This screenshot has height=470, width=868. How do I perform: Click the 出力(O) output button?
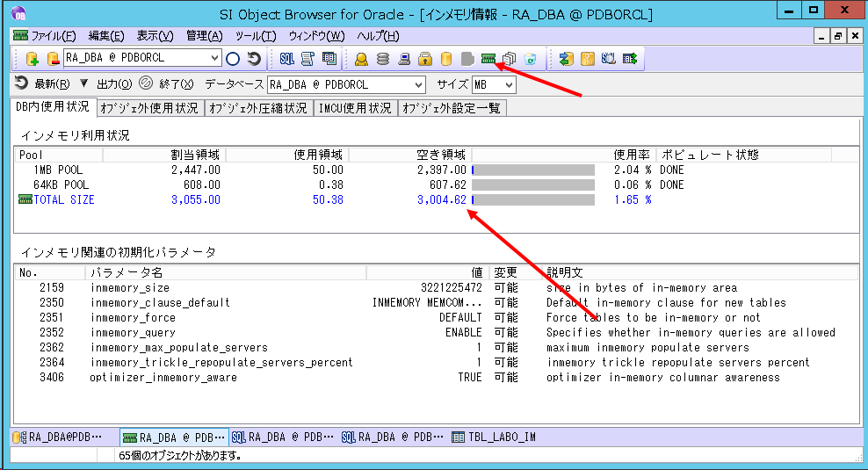105,84
